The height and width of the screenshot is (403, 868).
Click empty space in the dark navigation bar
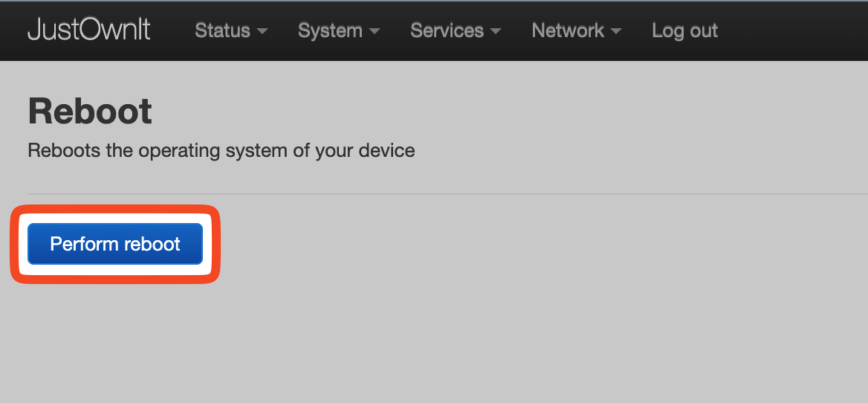(791, 30)
